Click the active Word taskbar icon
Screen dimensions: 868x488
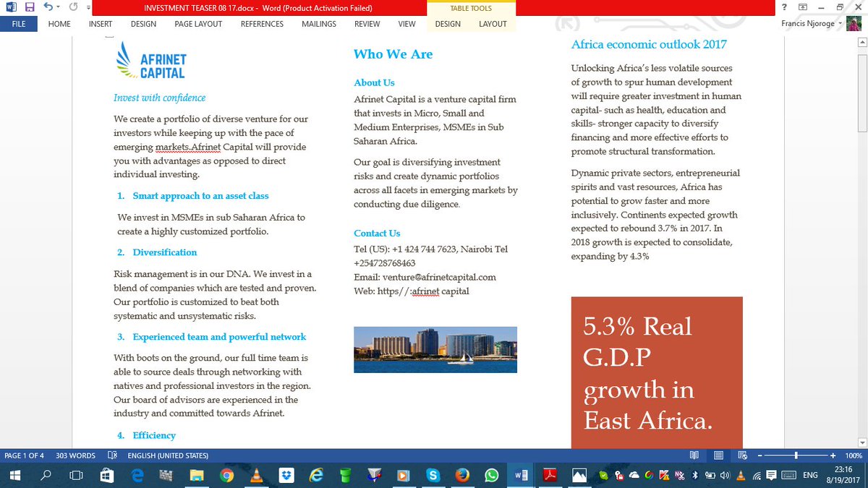(x=520, y=475)
